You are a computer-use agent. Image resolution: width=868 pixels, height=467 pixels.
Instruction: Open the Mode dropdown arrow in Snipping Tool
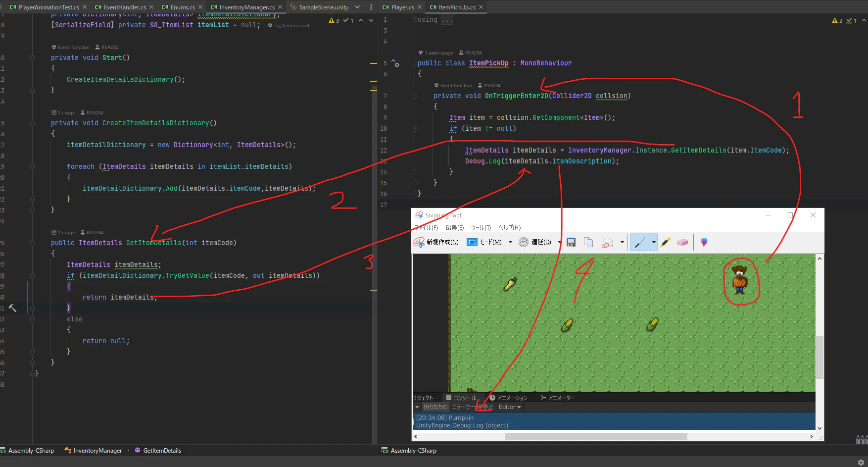[510, 242]
